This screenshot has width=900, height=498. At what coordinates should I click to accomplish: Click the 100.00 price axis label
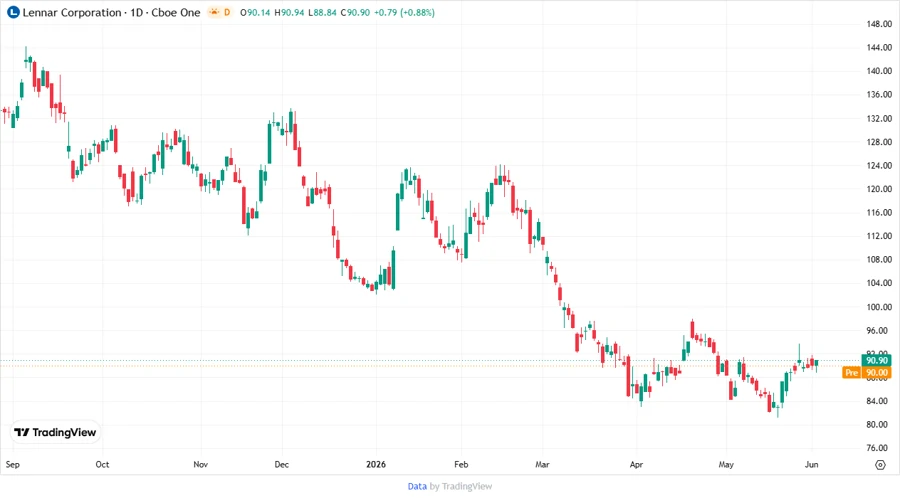pyautogui.click(x=879, y=307)
